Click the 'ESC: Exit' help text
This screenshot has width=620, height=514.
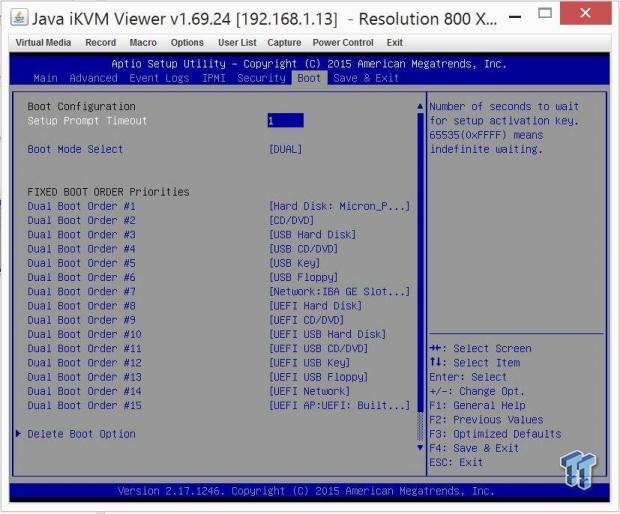click(x=456, y=462)
